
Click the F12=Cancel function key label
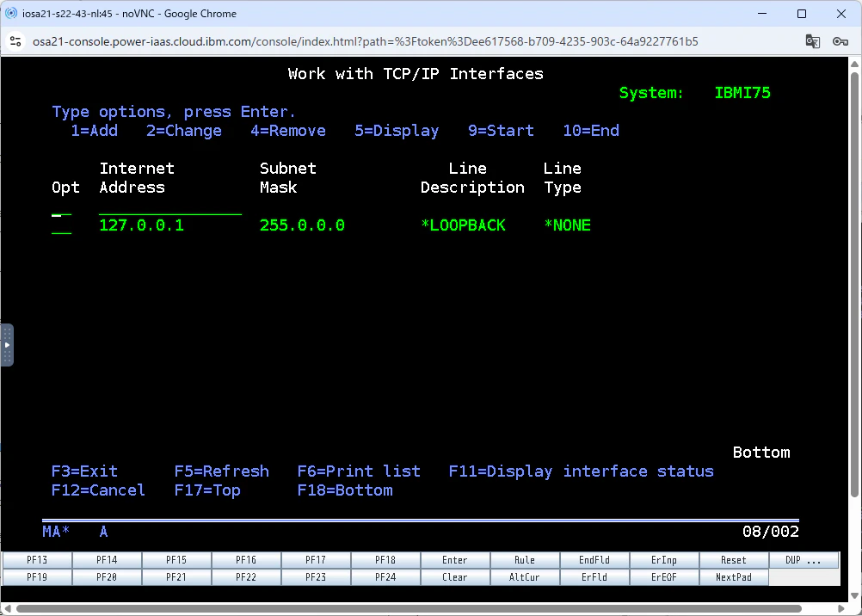(98, 490)
